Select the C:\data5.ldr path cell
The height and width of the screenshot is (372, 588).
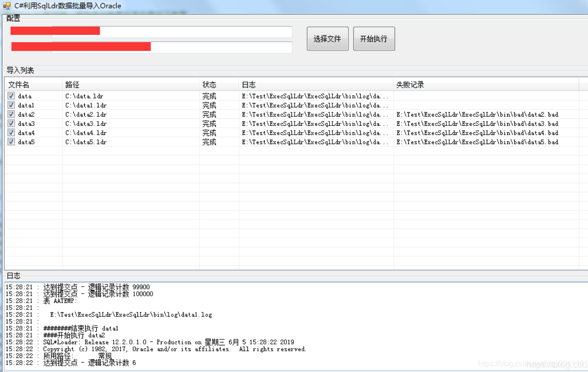pos(86,142)
